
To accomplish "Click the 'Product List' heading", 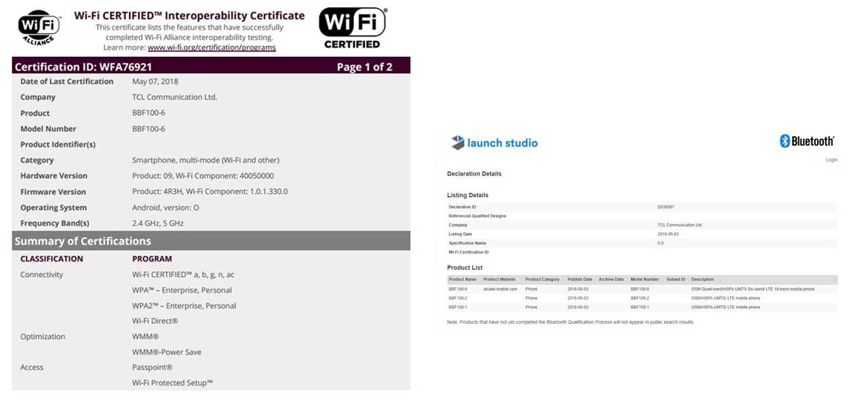I will (x=465, y=268).
